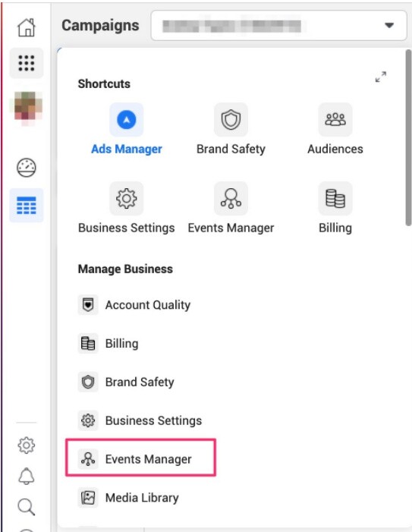Show notifications via bell icon
412x532 pixels.
[x=26, y=476]
